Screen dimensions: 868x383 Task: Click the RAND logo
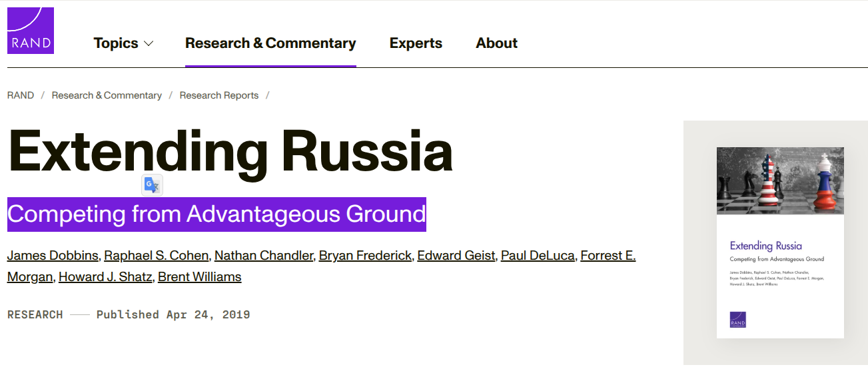coord(31,31)
